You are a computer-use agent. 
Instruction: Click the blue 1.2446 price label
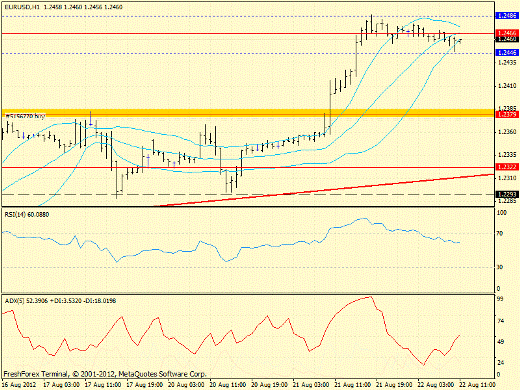pos(507,52)
